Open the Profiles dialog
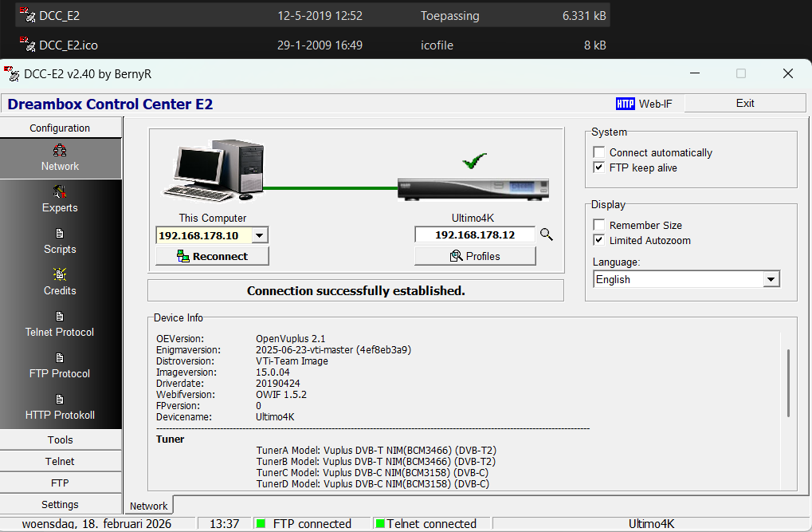This screenshot has height=532, width=812. coord(474,255)
